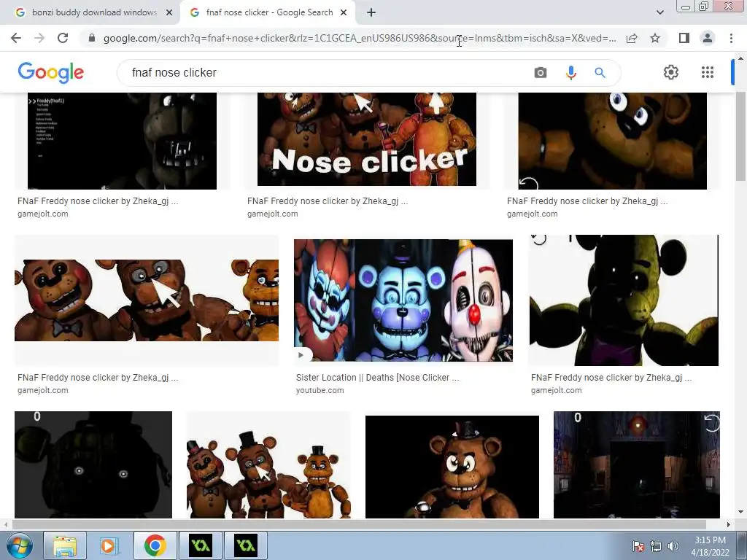Close the bonzi buddy download tab
The height and width of the screenshot is (560, 747).
tap(169, 12)
